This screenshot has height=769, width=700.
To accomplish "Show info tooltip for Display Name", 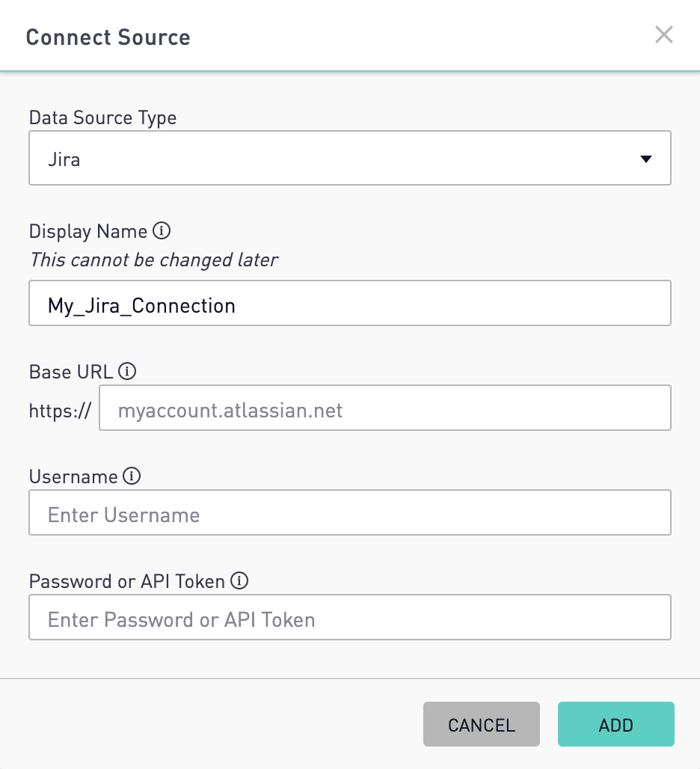I will point(162,230).
